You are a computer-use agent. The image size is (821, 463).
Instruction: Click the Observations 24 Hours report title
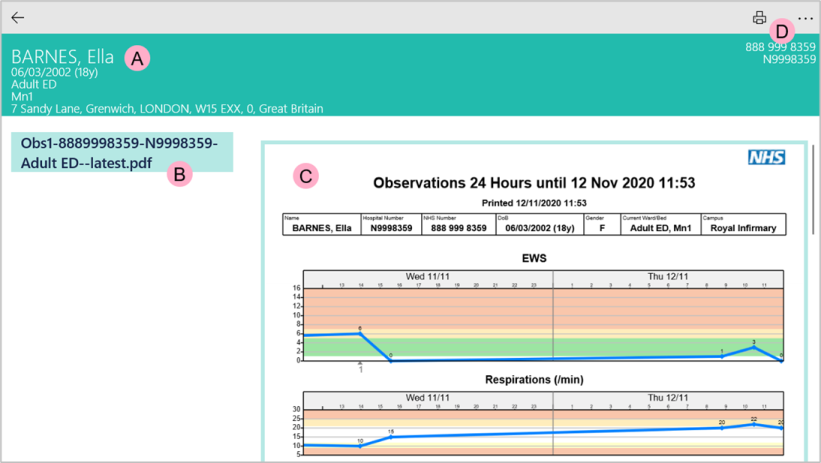[533, 183]
